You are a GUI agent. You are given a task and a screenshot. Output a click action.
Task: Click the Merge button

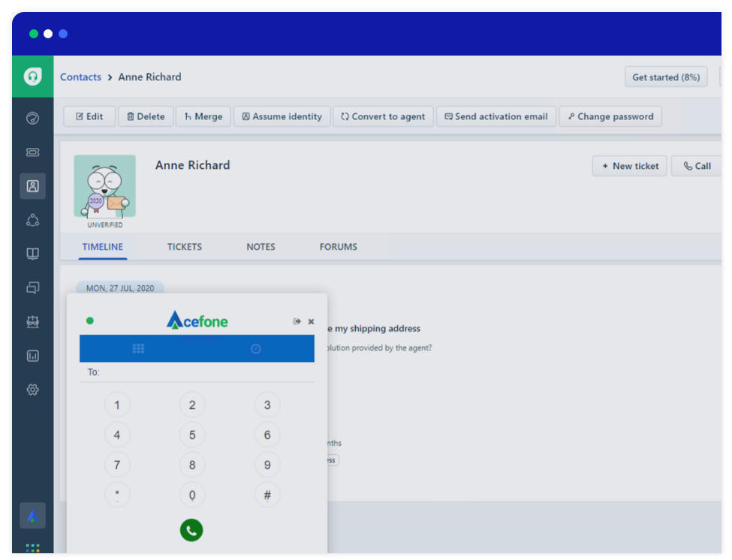coord(203,116)
